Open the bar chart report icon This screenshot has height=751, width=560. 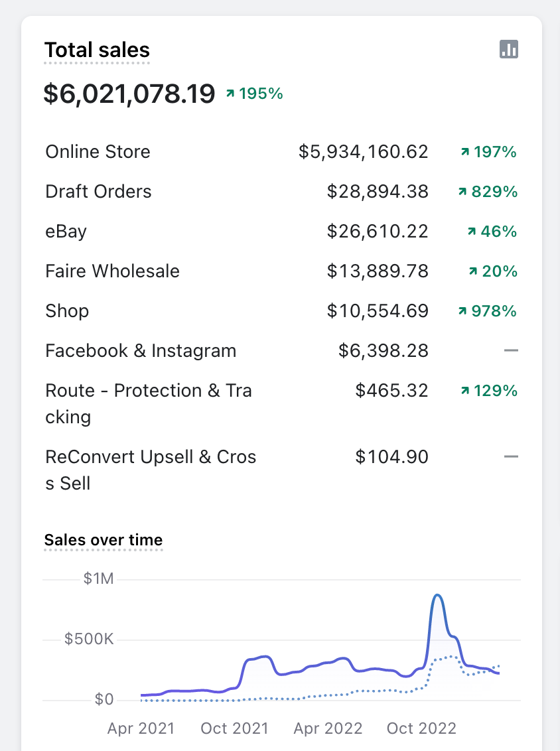click(x=509, y=49)
